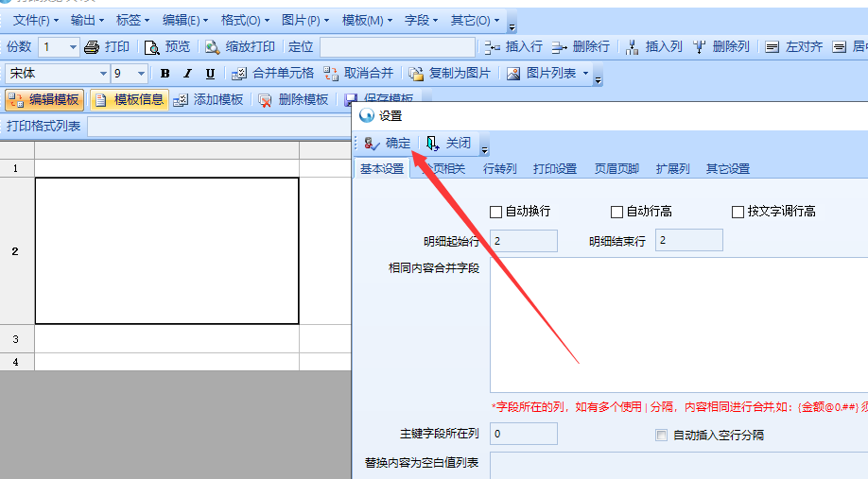
Task: Click the Delete Template (删除模板) icon
Action: click(265, 100)
